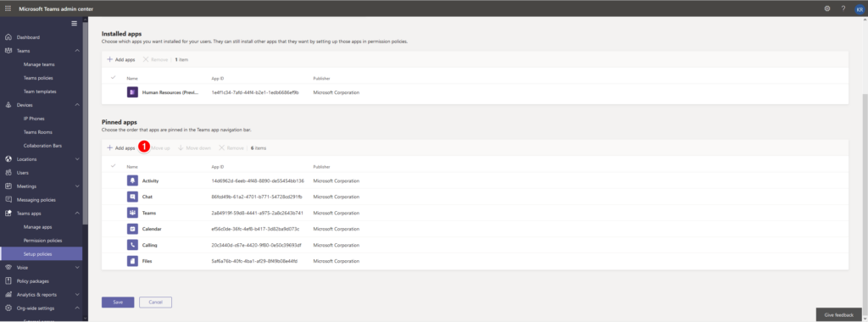Open IP Phones in sidebar
The width and height of the screenshot is (868, 322).
[34, 119]
